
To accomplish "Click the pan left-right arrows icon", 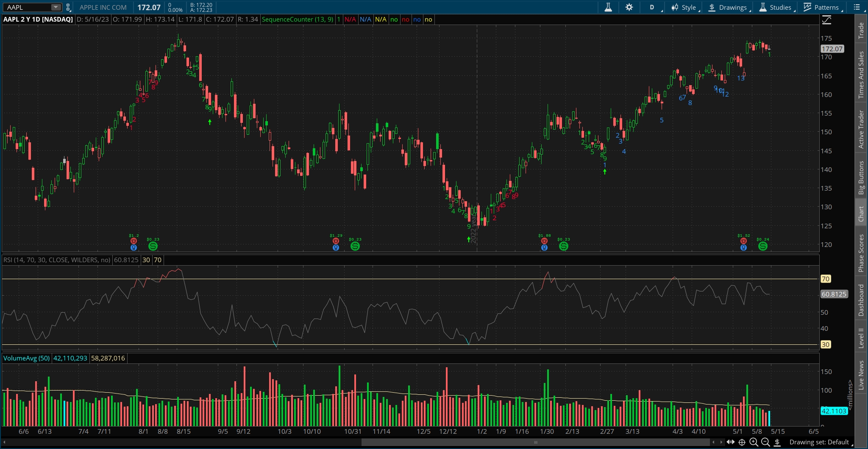I will click(730, 442).
